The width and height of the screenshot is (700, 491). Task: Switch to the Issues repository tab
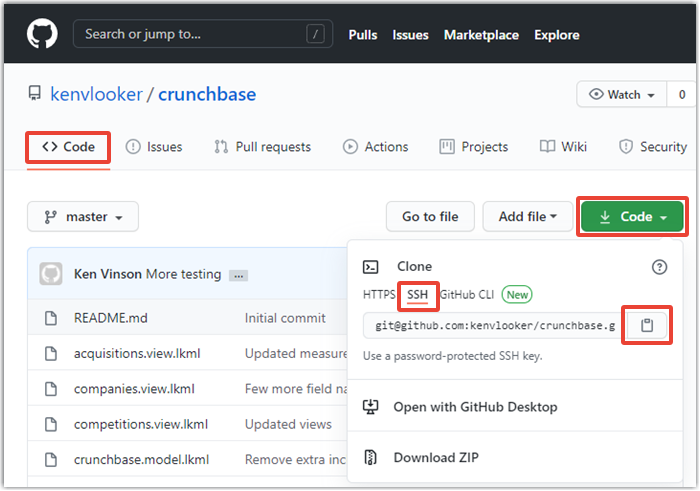point(154,147)
